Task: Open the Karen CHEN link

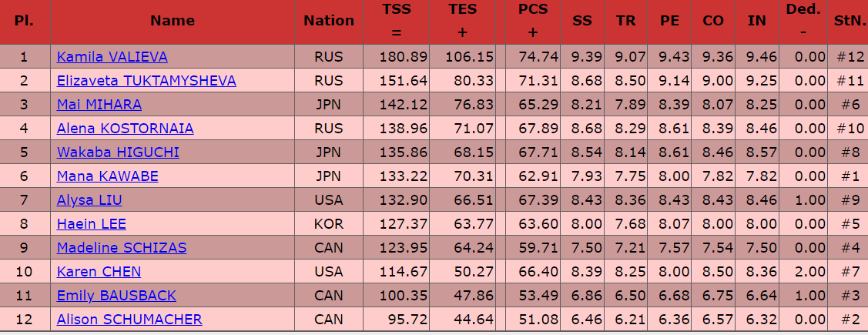Action: pyautogui.click(x=99, y=271)
